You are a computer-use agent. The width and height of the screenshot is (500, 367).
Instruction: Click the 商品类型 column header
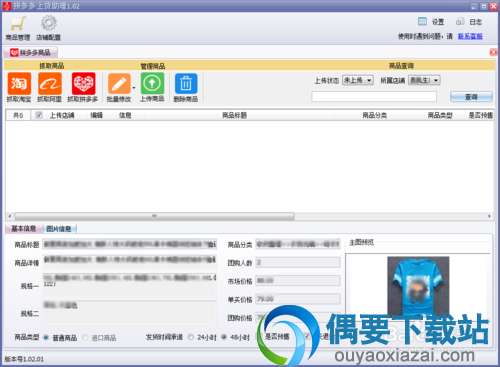click(x=440, y=115)
